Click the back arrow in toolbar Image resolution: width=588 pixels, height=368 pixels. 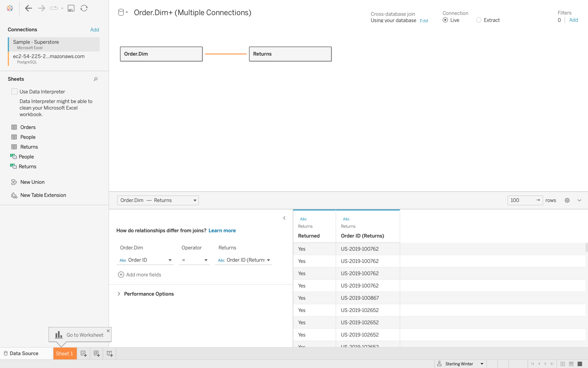[29, 8]
